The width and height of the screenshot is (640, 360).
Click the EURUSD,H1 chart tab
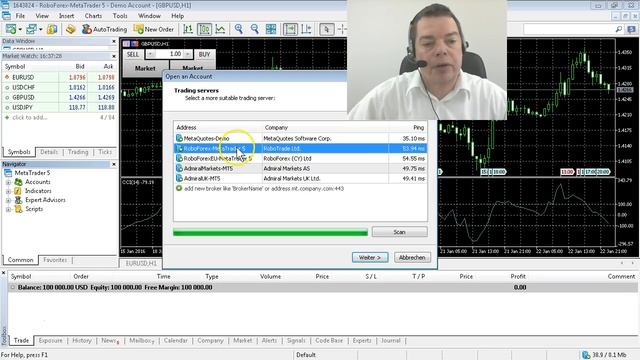pyautogui.click(x=141, y=264)
